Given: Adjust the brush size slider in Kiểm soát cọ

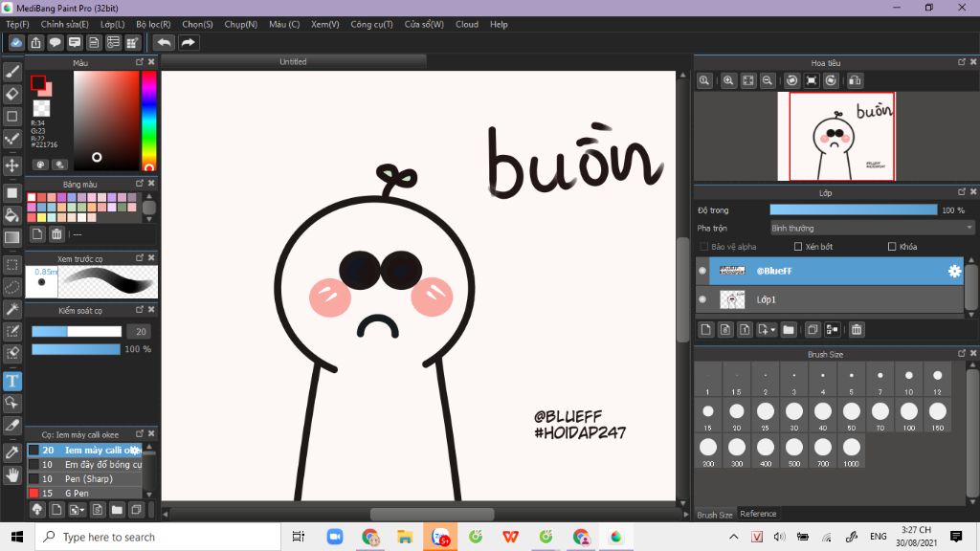Looking at the screenshot, I should click(x=77, y=332).
